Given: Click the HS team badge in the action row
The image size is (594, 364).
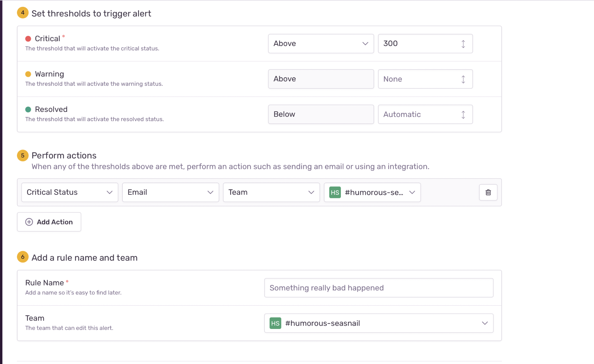Looking at the screenshot, I should 335,192.
